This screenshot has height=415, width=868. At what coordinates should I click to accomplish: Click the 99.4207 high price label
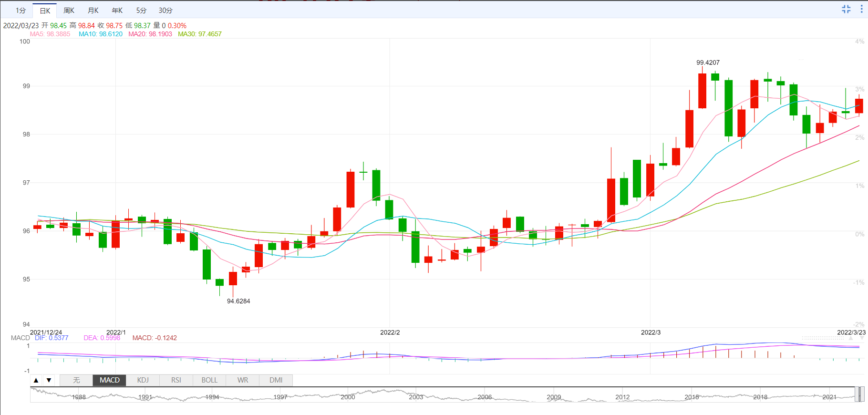[x=708, y=62]
